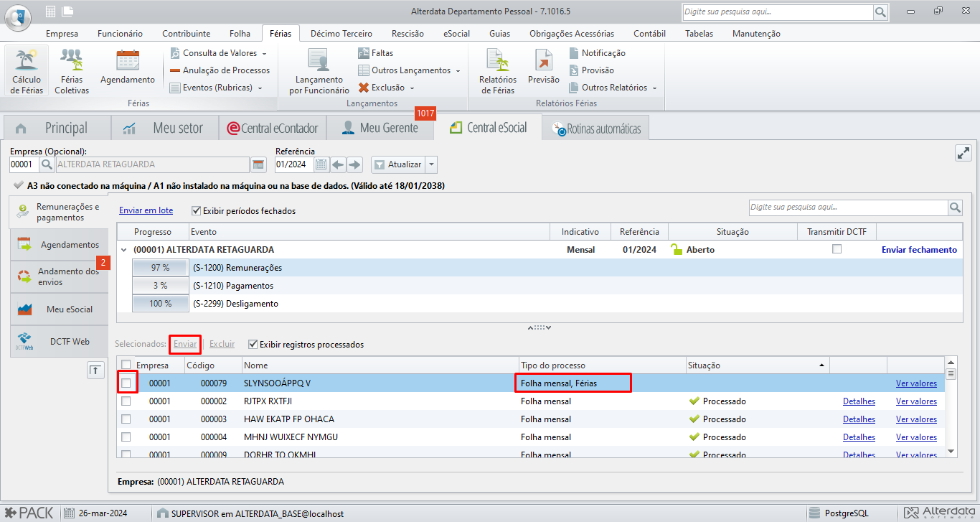This screenshot has width=980, height=522.
Task: Open the Agendamento calendar tool
Action: [x=128, y=67]
